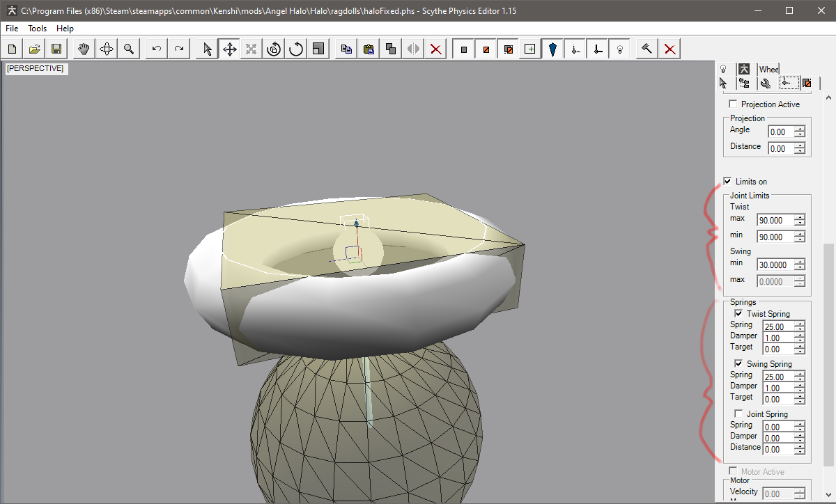Run the hammer build tool
The width and height of the screenshot is (836, 504).
(647, 49)
